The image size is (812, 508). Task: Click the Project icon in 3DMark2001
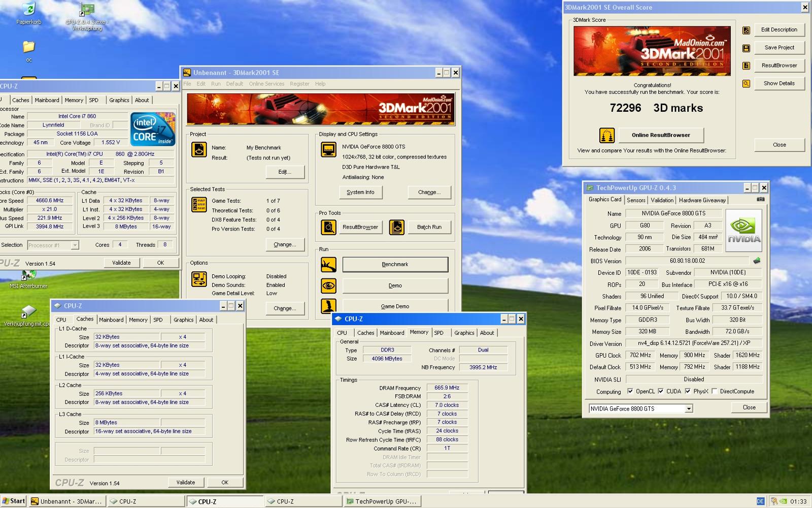tap(199, 149)
